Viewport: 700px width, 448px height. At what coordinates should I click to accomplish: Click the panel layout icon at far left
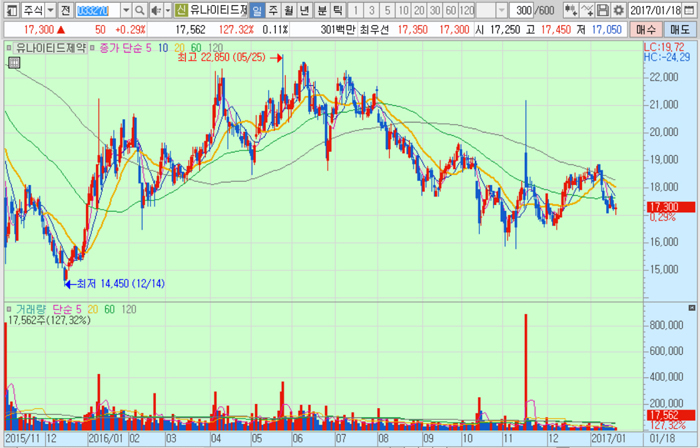8,10
